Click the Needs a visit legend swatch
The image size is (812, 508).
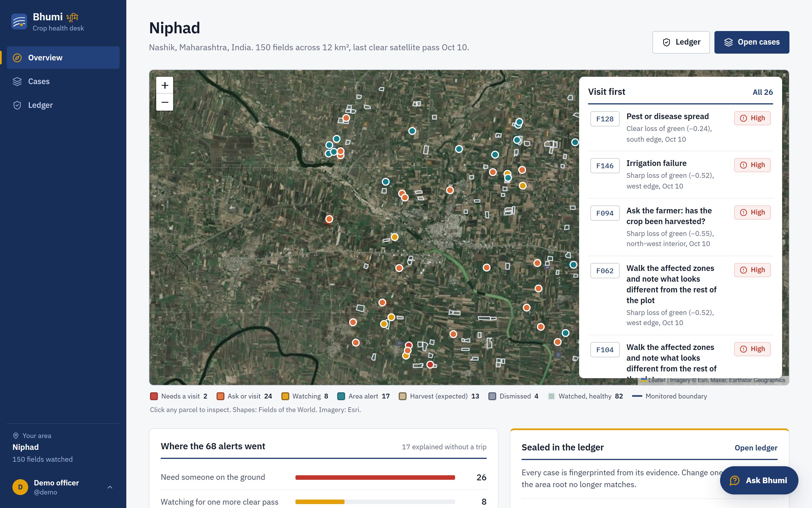pyautogui.click(x=154, y=396)
